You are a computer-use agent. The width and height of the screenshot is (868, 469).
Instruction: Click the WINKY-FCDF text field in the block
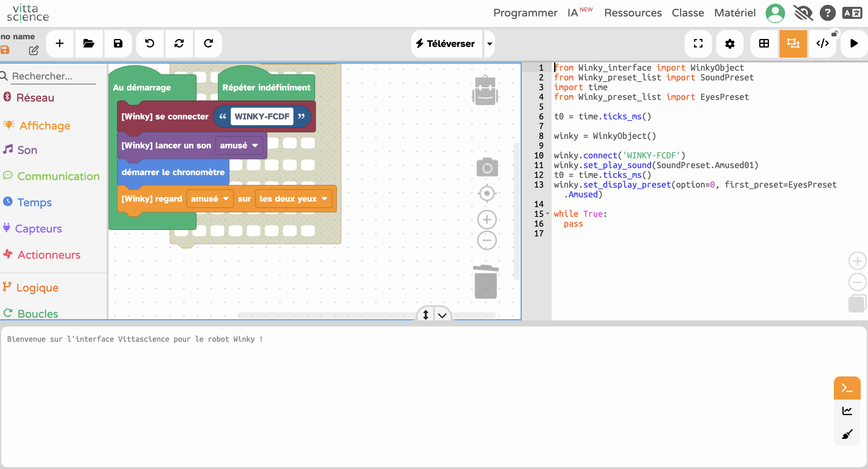(262, 117)
